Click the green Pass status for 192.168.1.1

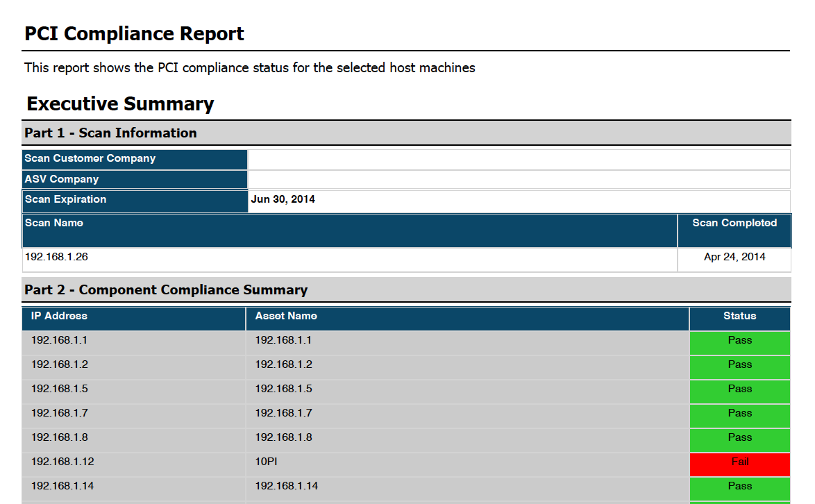[x=739, y=341]
